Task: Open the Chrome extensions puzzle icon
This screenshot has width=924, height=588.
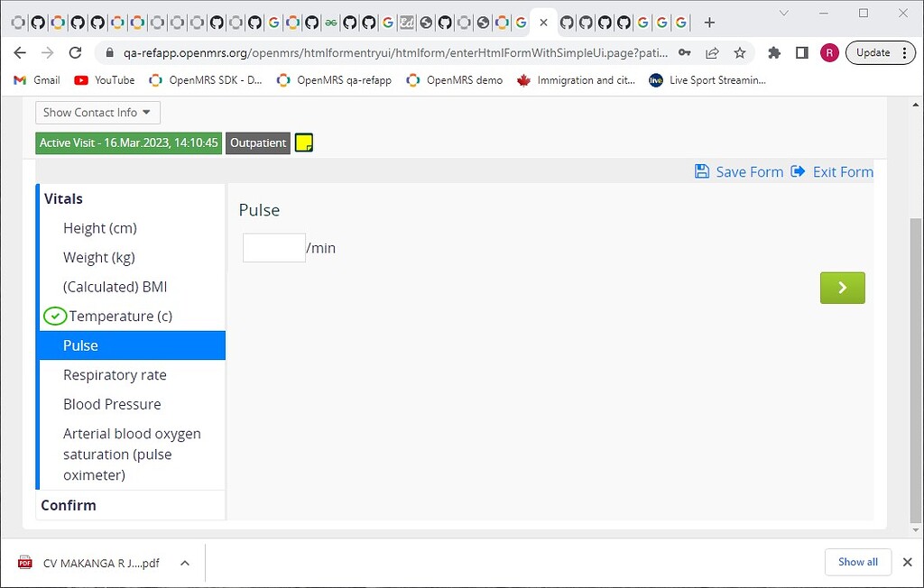Action: coord(774,52)
